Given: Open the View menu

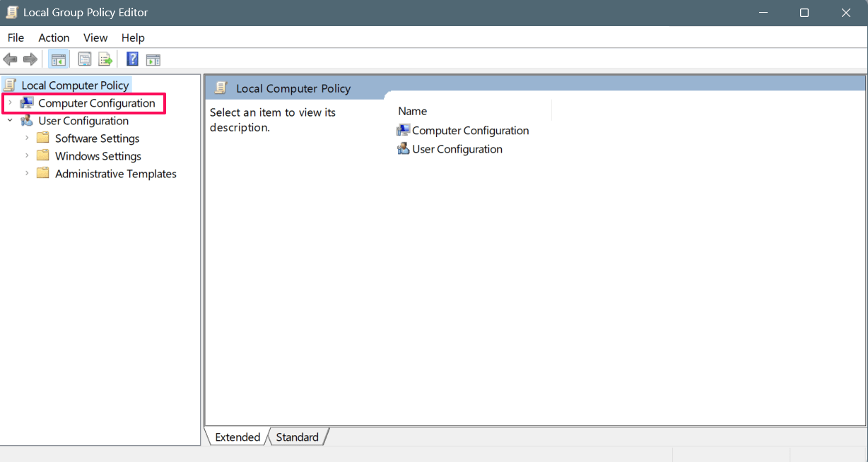Looking at the screenshot, I should 95,37.
